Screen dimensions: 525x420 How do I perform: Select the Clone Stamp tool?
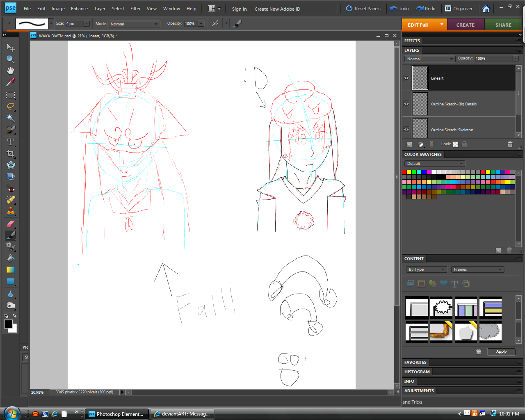(x=11, y=212)
